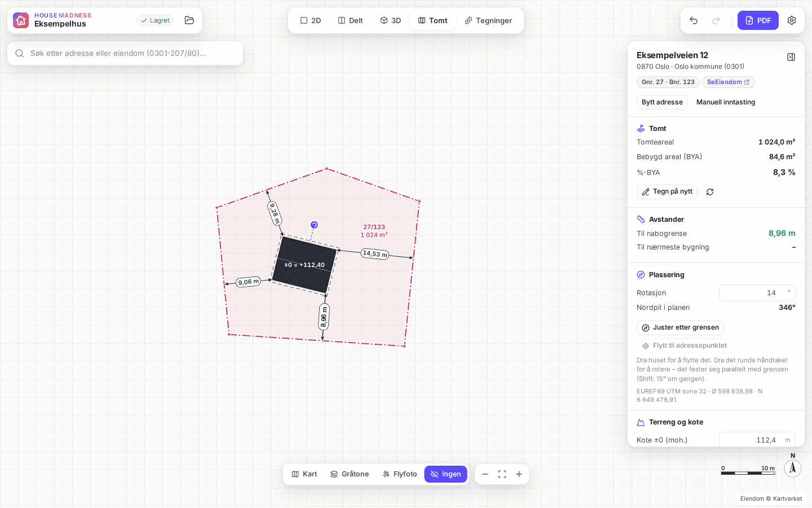Collapse the property side panel
This screenshot has height=508, width=812.
(x=791, y=57)
